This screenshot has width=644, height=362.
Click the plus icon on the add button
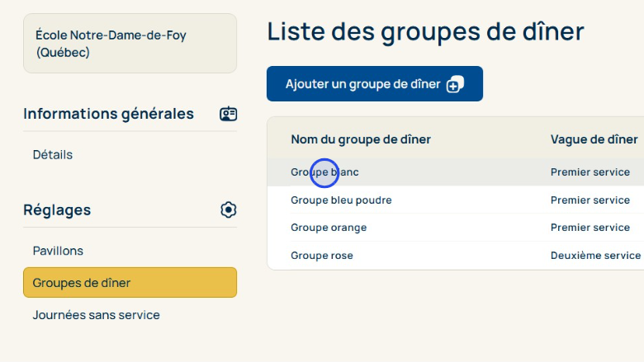tap(455, 84)
